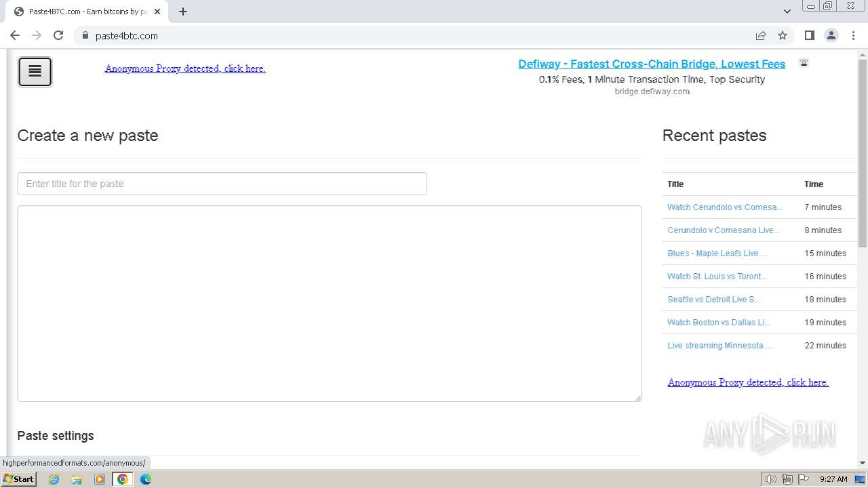Open paste 'Watch Cerundolo vs Comesa...'
Viewport: 868px width, 488px height.
pos(725,207)
